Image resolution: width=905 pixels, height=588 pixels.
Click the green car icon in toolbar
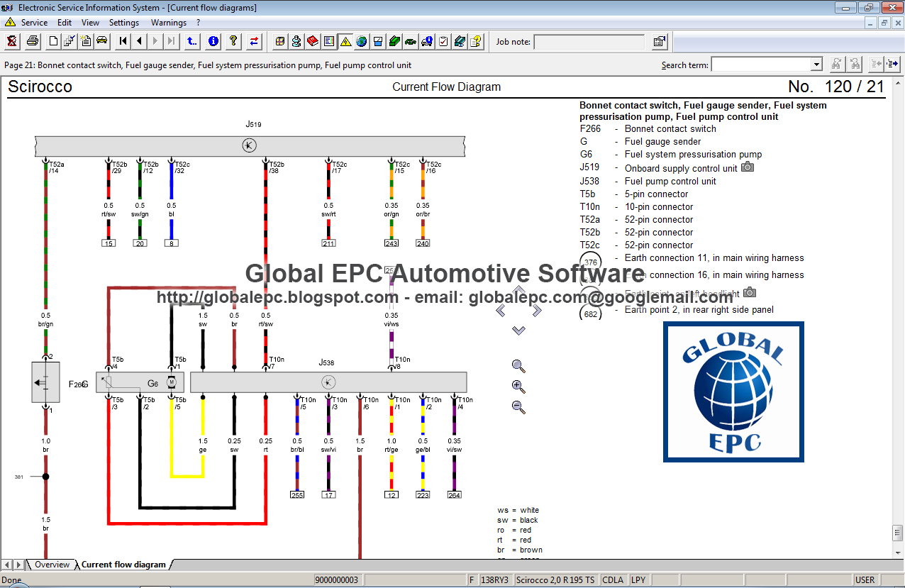(x=411, y=41)
